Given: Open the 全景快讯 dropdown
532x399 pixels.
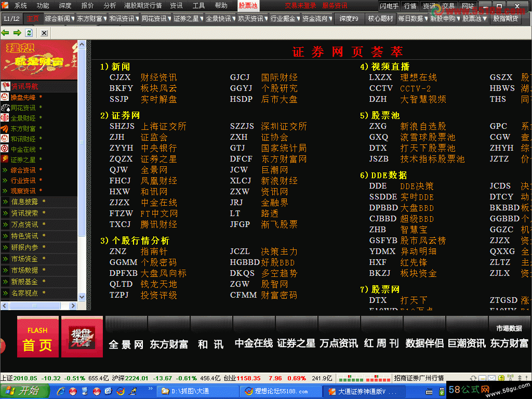Looking at the screenshot, I should 220,19.
